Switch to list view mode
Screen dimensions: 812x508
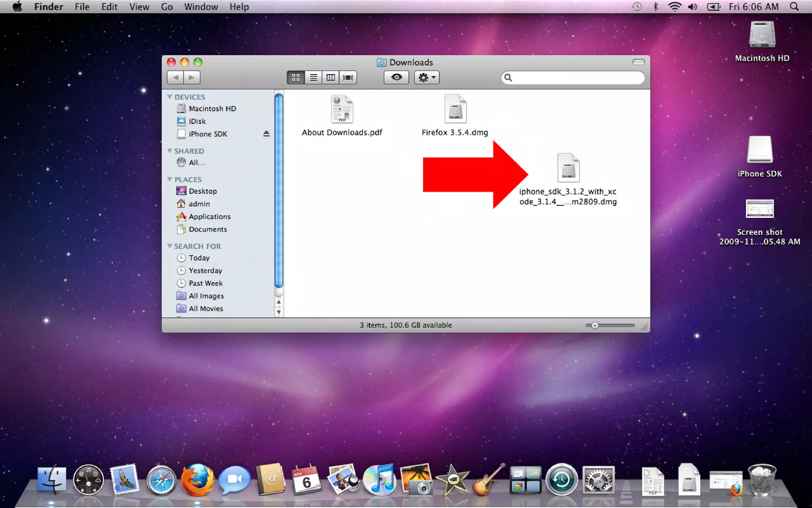coord(313,77)
